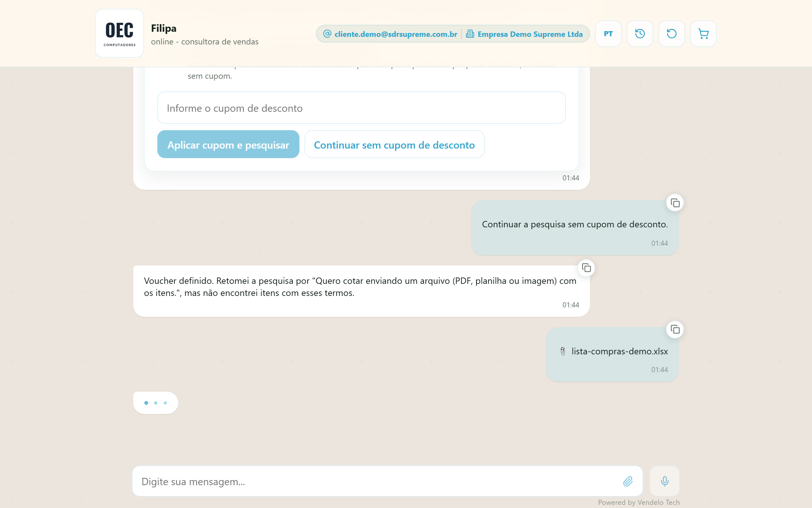Click Continuar sem cupom de desconto button
The image size is (812, 508).
click(394, 144)
